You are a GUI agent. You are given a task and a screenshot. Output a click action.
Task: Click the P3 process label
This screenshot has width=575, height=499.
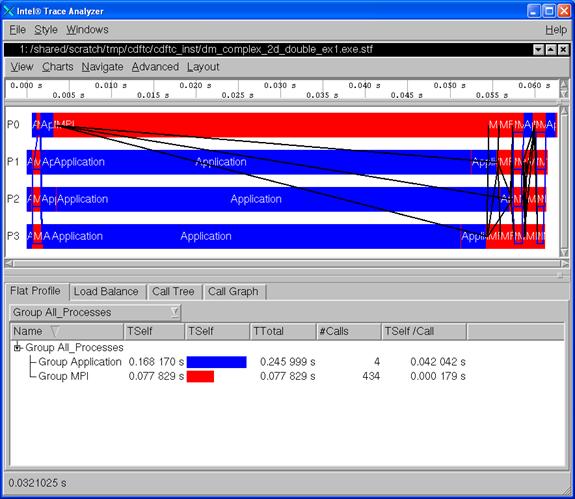click(x=13, y=236)
